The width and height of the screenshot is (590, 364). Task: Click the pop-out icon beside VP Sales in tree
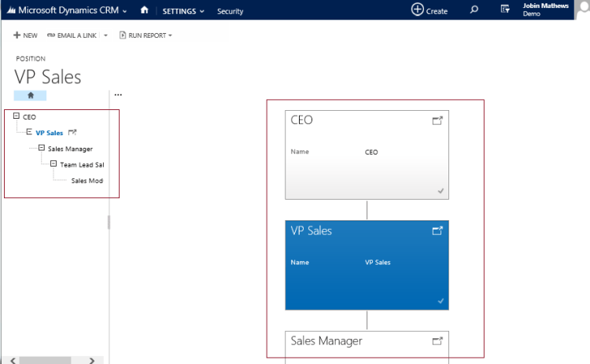coord(72,132)
